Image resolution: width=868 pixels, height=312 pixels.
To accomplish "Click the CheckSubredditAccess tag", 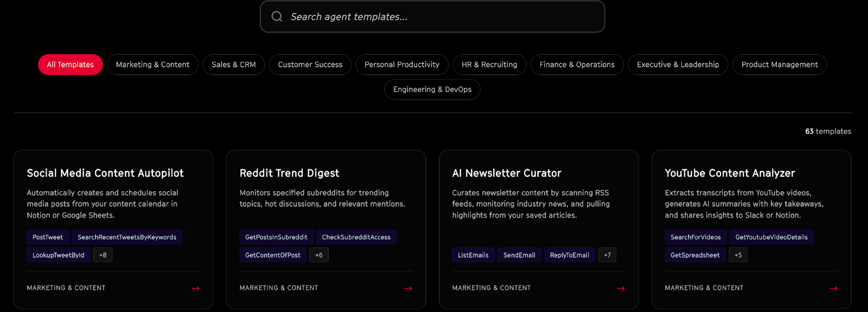I will pos(356,237).
